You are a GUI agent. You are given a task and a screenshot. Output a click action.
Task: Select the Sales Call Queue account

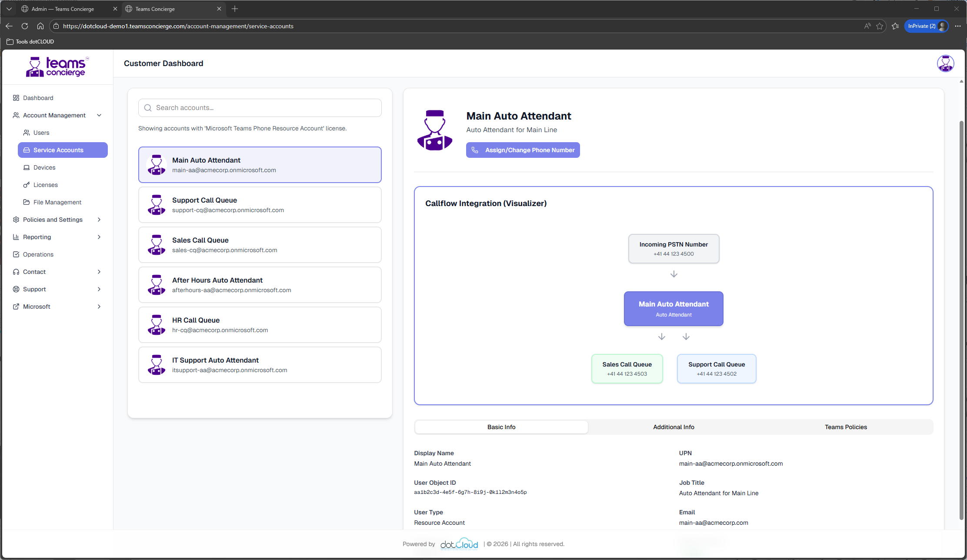tap(260, 244)
